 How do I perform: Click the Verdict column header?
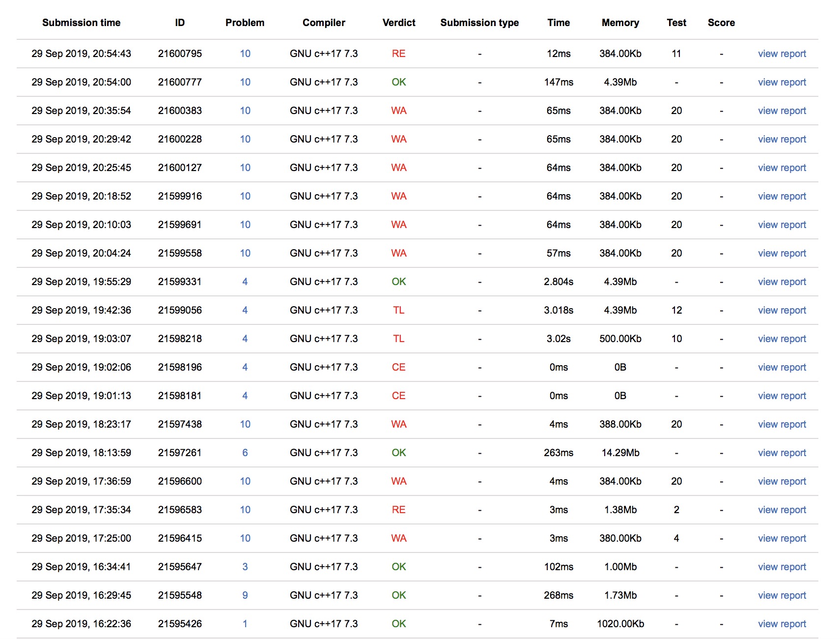coord(398,23)
